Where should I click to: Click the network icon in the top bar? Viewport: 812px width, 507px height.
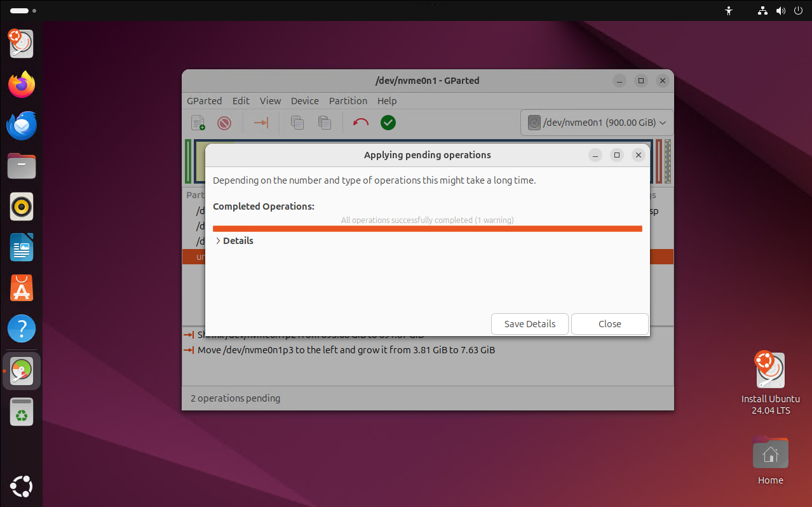pos(763,11)
